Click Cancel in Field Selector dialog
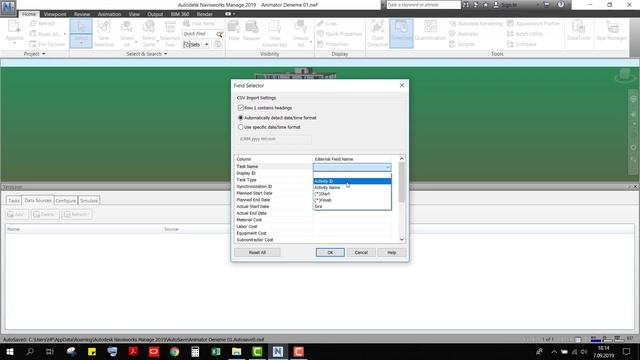The width and height of the screenshot is (640, 360). (361, 253)
